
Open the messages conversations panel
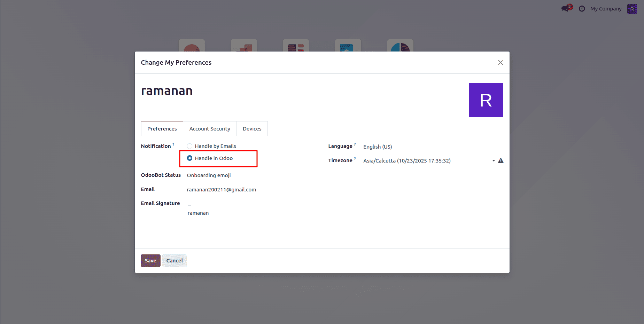(x=565, y=8)
